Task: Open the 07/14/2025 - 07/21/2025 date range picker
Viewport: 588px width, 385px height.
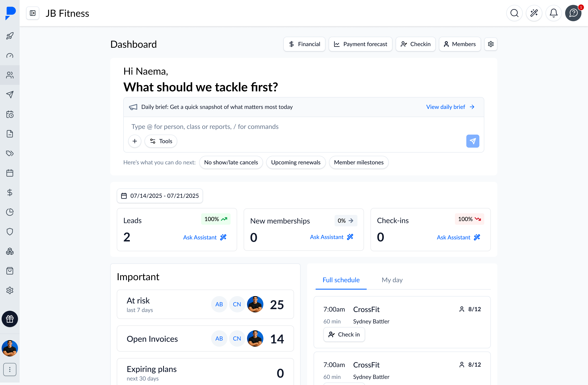Action: (x=160, y=196)
